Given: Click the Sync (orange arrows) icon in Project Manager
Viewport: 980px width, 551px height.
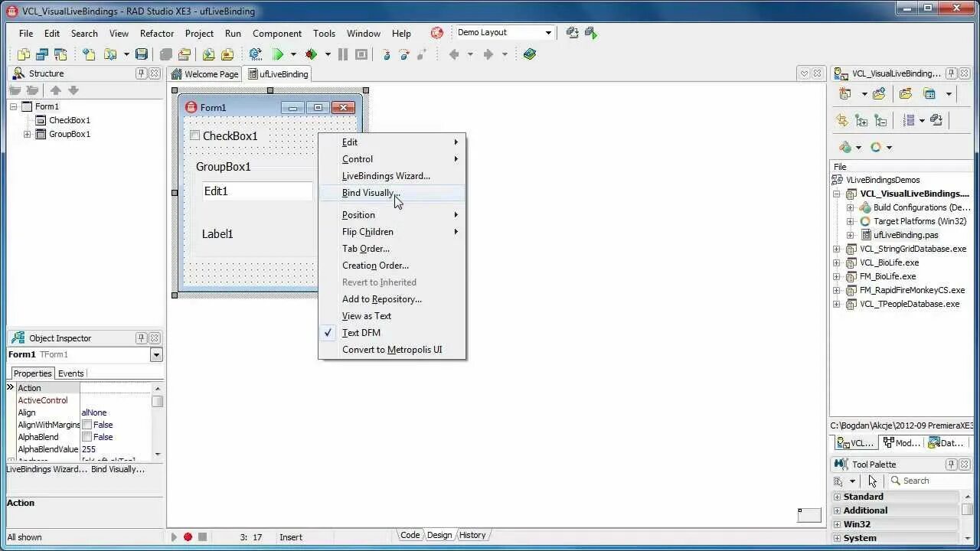Looking at the screenshot, I should (x=842, y=120).
